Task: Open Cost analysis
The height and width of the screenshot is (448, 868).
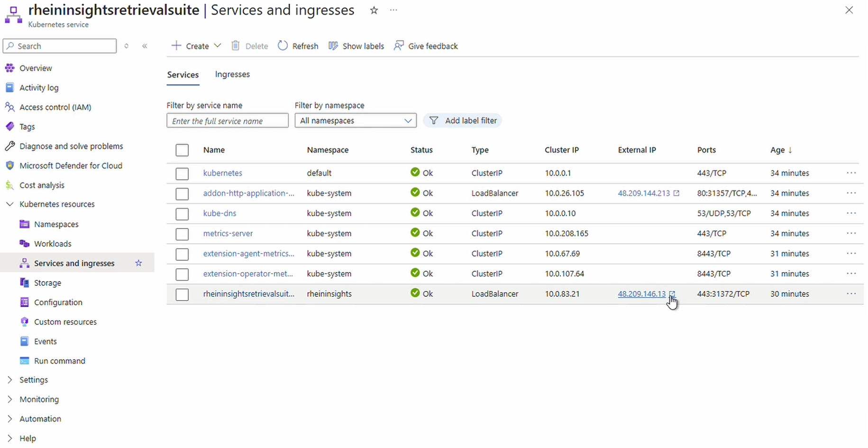Action: pos(42,185)
